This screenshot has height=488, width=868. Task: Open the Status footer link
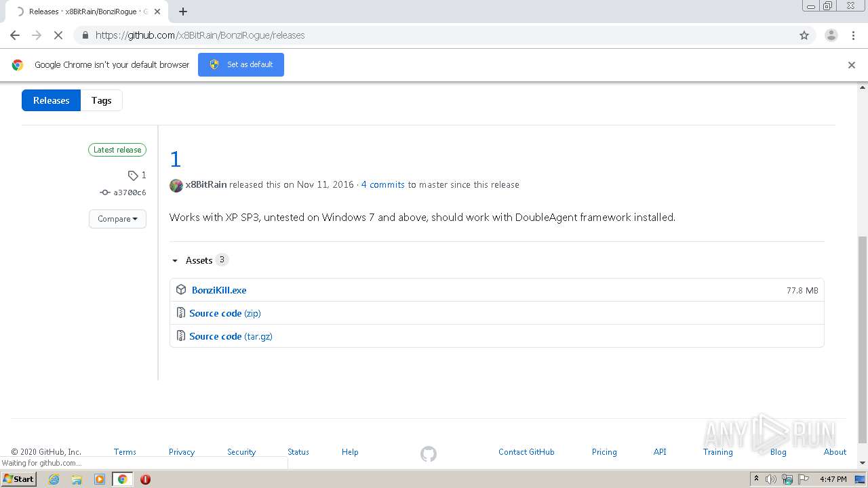(x=298, y=452)
